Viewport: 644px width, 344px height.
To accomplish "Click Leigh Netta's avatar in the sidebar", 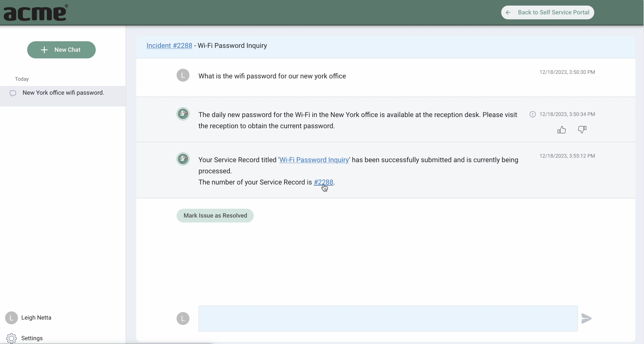I will click(11, 318).
